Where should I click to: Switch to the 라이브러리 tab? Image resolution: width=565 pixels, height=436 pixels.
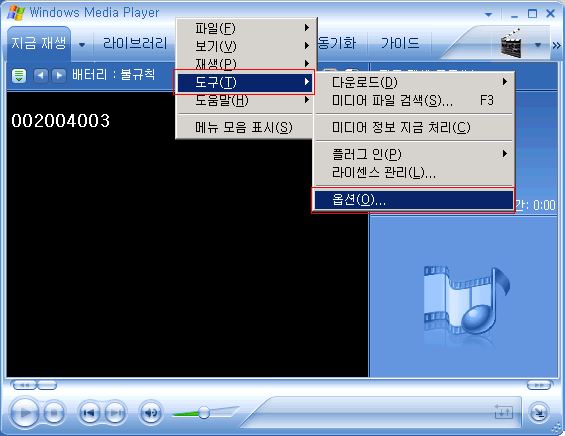pyautogui.click(x=135, y=44)
